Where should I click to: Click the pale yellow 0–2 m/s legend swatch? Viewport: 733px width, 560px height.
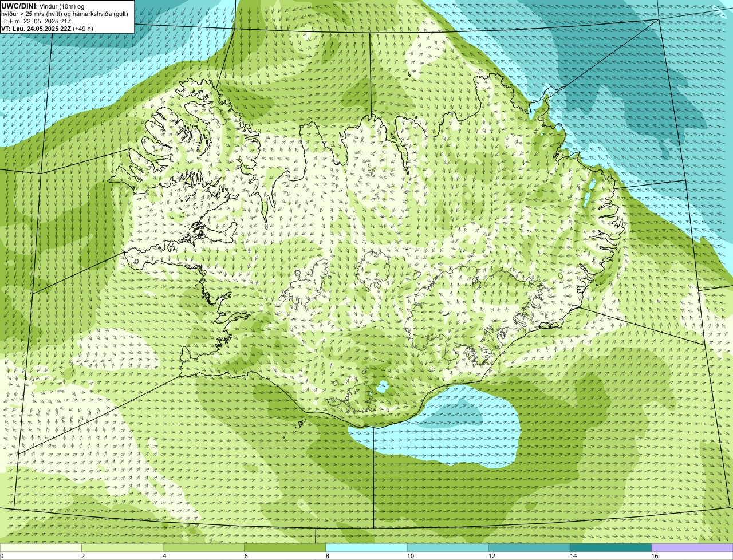coord(41,548)
